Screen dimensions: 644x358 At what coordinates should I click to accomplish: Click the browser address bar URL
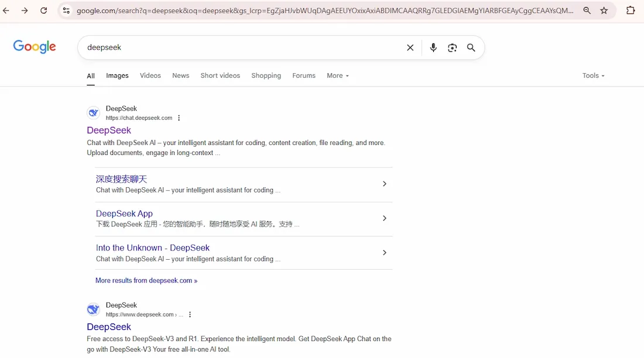325,11
